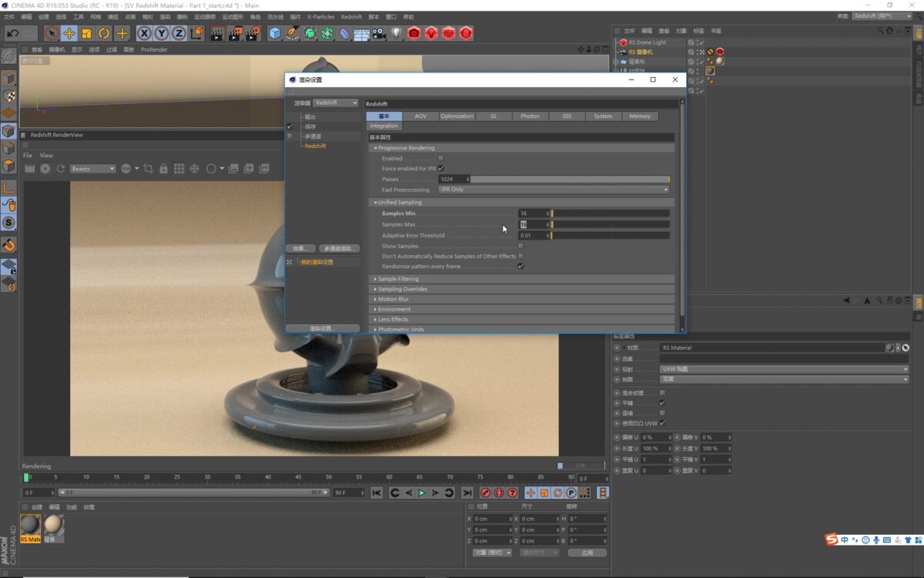The width and height of the screenshot is (924, 578).
Task: Toggle the Z axis lock icon
Action: [x=179, y=33]
